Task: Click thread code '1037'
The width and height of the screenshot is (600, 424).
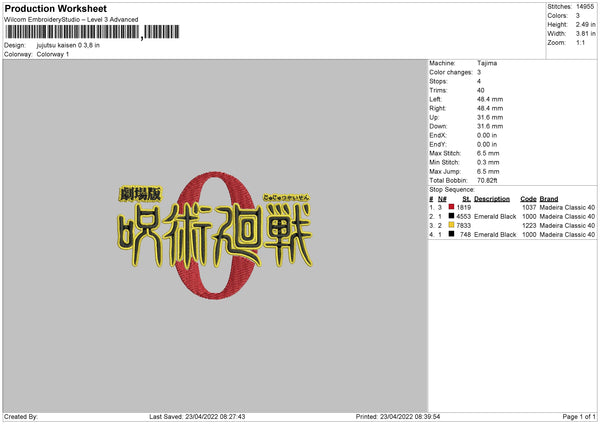Action: click(x=529, y=207)
